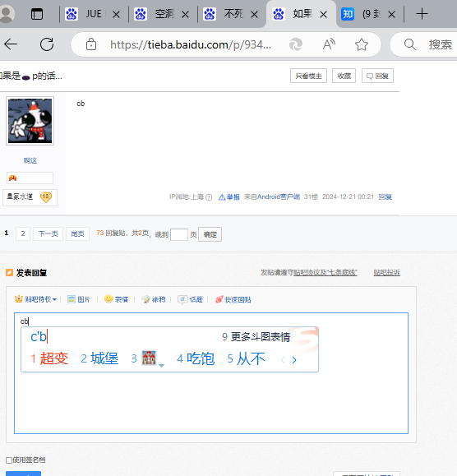Switch to the 知乎 browser tab
Image resolution: width=457 pixels, height=476 pixels.
tap(366, 14)
